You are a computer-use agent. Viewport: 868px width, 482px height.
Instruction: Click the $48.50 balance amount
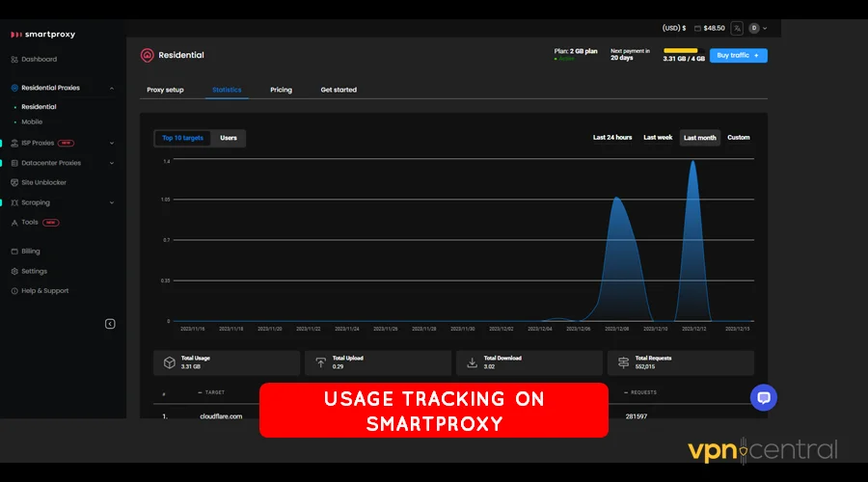[x=714, y=28]
